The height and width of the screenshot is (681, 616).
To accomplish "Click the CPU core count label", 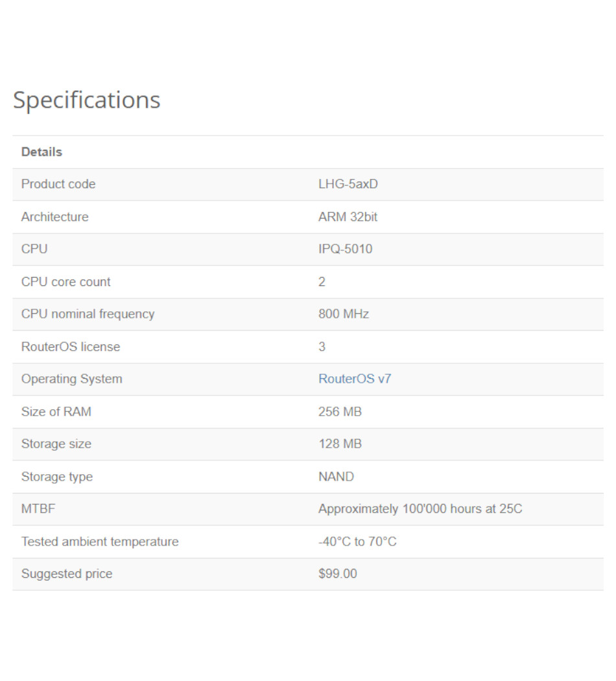I will (65, 281).
